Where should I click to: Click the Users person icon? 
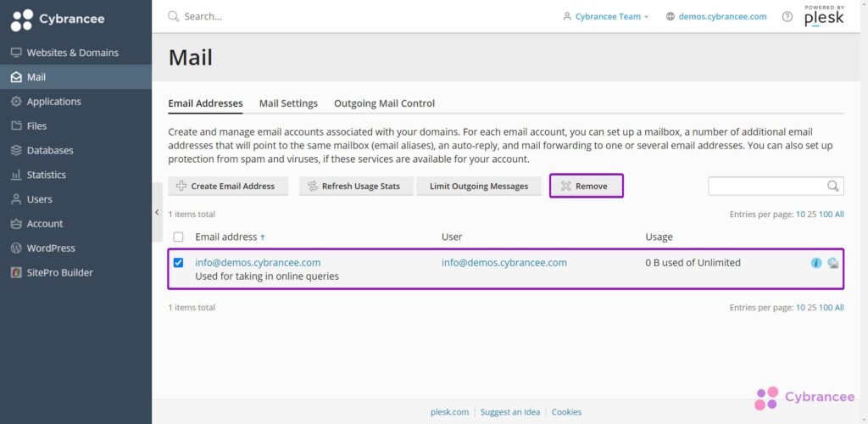pos(16,198)
